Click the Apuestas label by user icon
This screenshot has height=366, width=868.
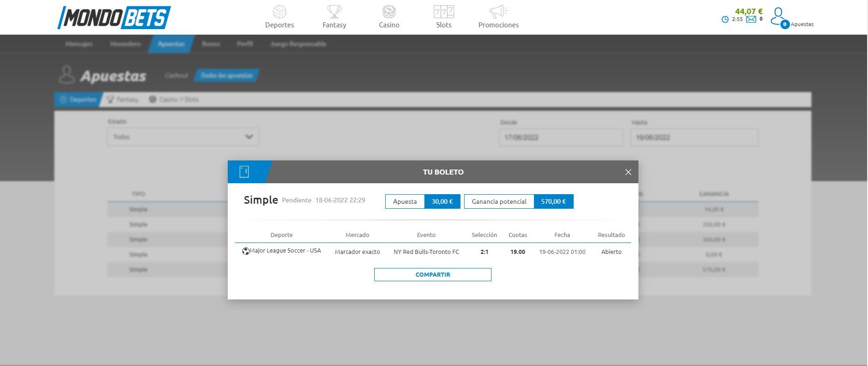[x=802, y=24]
